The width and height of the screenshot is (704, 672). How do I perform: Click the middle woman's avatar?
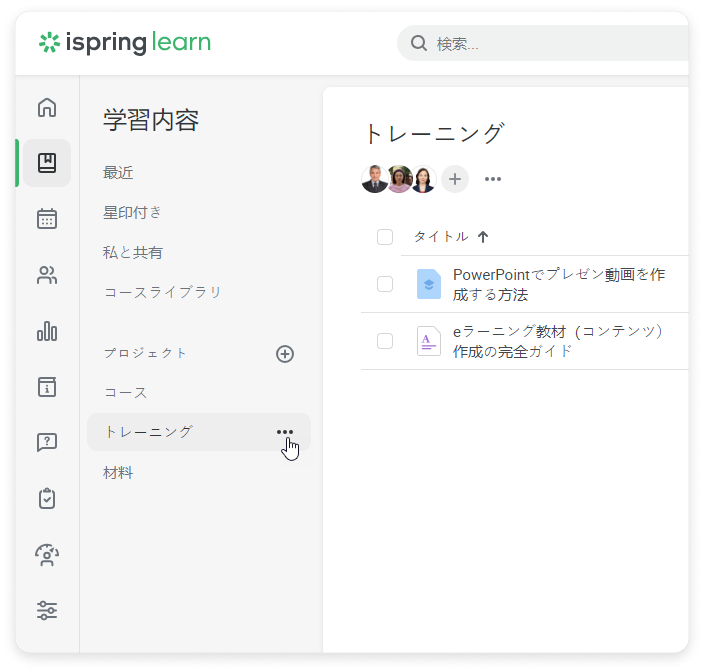click(x=399, y=179)
